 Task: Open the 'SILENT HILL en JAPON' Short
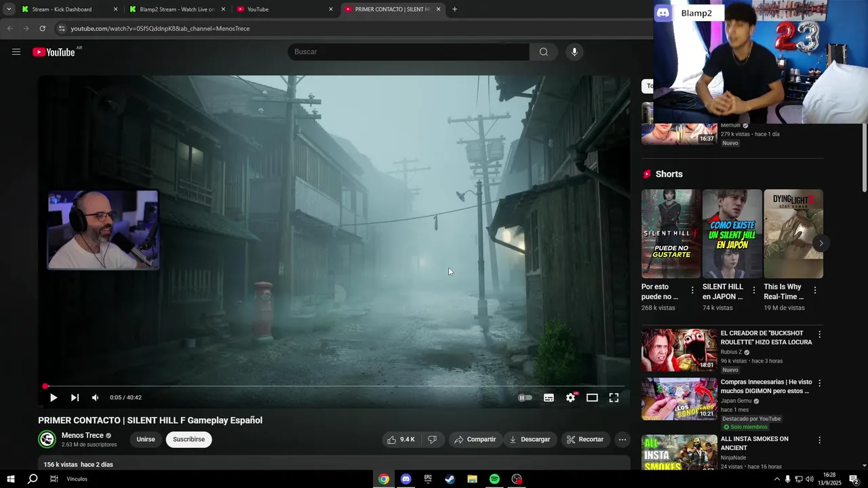pos(732,234)
